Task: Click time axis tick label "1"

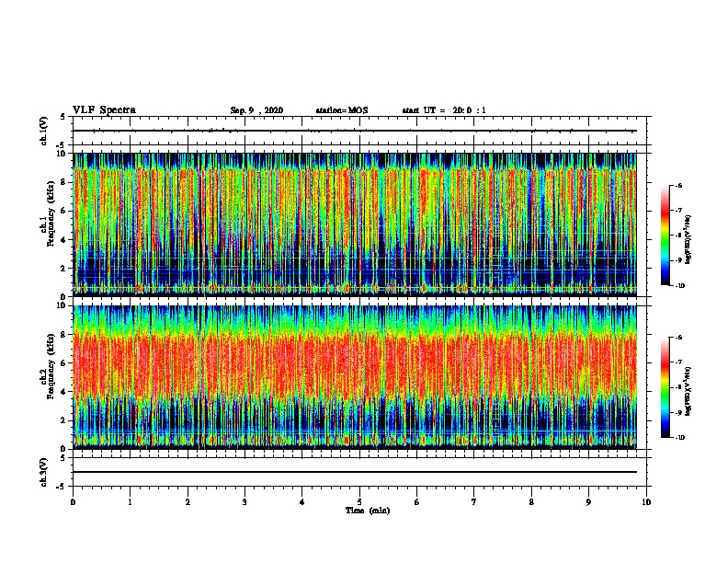Action: 130,501
